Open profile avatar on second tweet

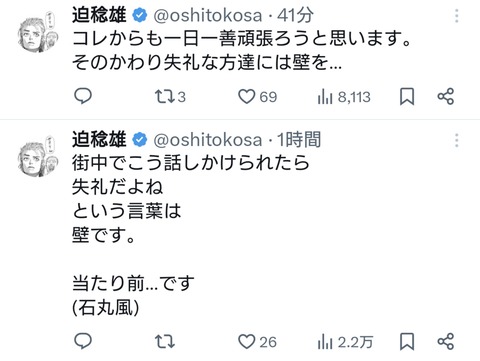pyautogui.click(x=38, y=156)
